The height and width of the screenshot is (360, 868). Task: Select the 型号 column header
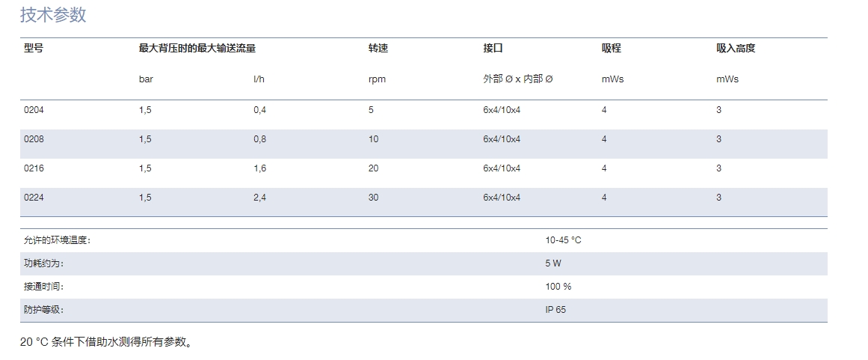pos(33,48)
